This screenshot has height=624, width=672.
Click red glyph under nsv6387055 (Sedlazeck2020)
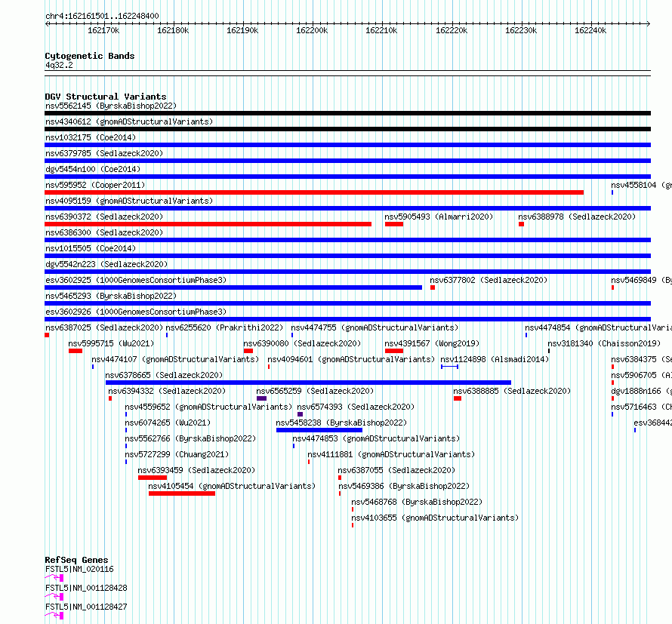(340, 478)
